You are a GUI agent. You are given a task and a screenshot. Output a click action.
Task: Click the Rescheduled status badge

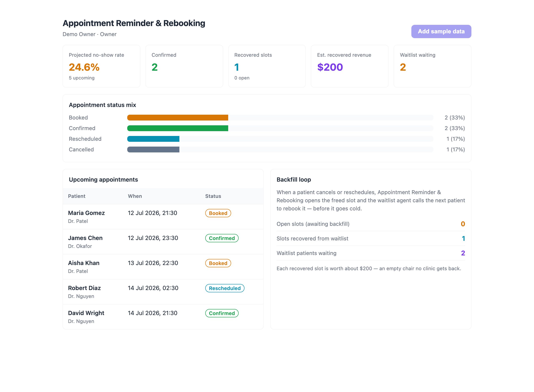[224, 288]
